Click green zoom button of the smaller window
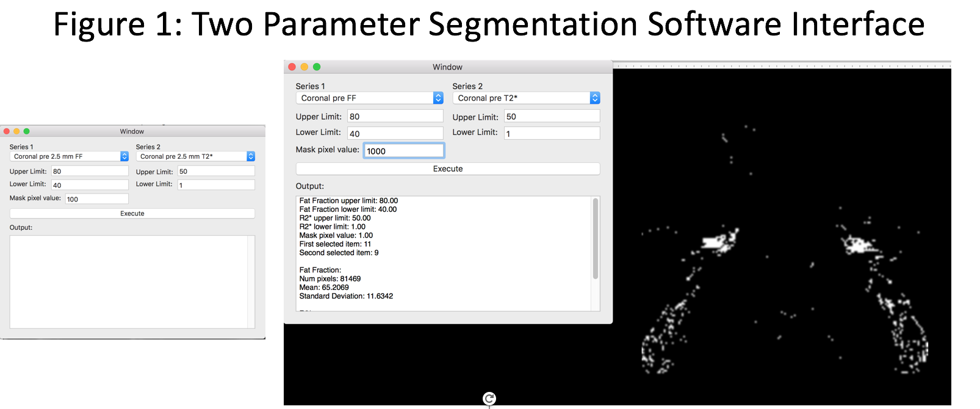Image resolution: width=980 pixels, height=409 pixels. pos(26,131)
